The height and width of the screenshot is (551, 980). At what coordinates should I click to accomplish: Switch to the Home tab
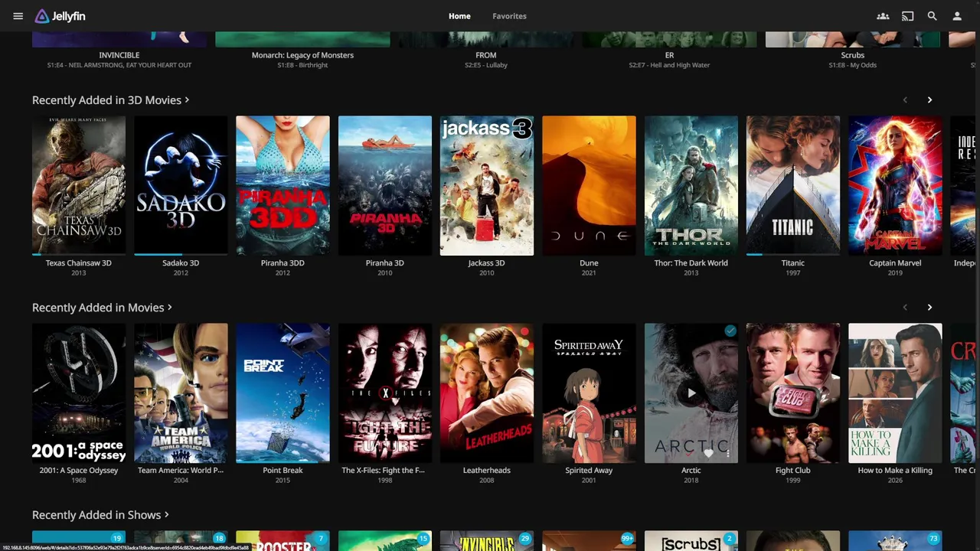point(459,16)
